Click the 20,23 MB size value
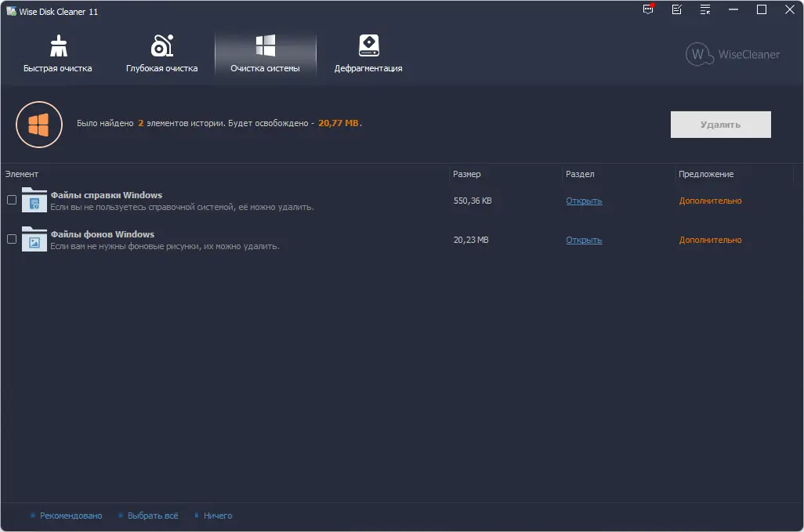Image resolution: width=804 pixels, height=532 pixels. [471, 240]
